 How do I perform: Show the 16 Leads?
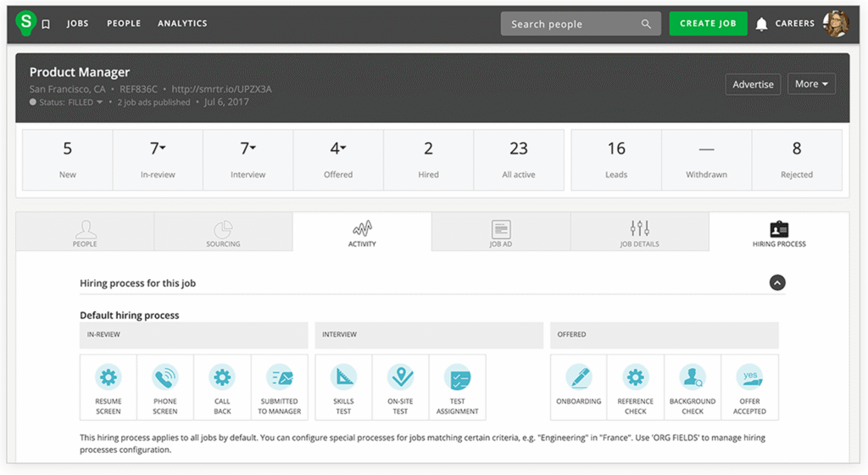[616, 160]
